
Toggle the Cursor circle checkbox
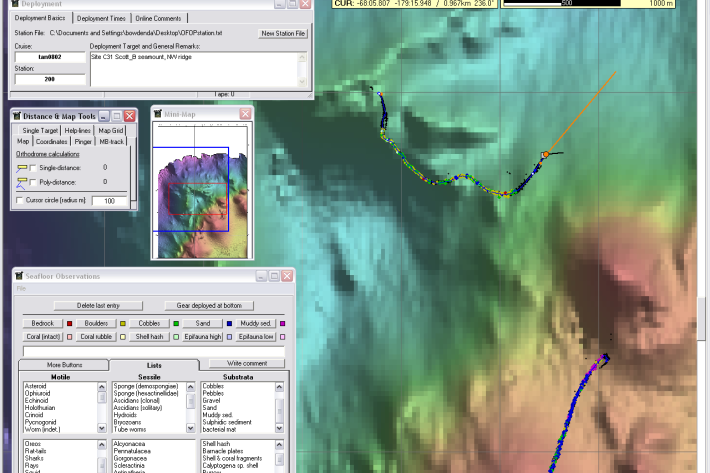coord(21,201)
